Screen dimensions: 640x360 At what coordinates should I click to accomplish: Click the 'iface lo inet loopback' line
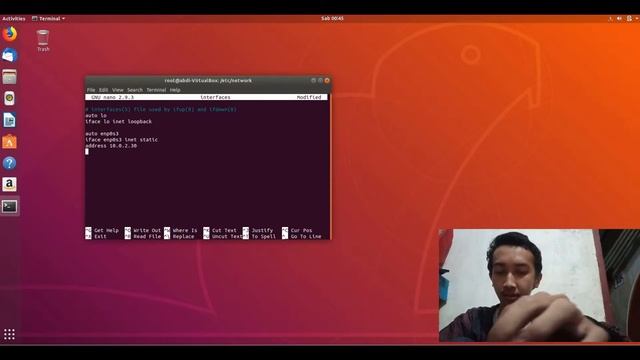point(118,122)
